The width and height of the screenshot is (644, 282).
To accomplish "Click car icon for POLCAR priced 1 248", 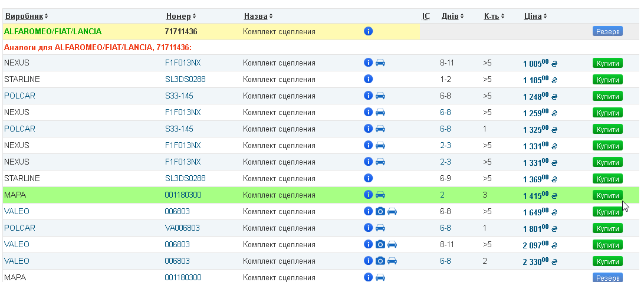I will coord(380,96).
